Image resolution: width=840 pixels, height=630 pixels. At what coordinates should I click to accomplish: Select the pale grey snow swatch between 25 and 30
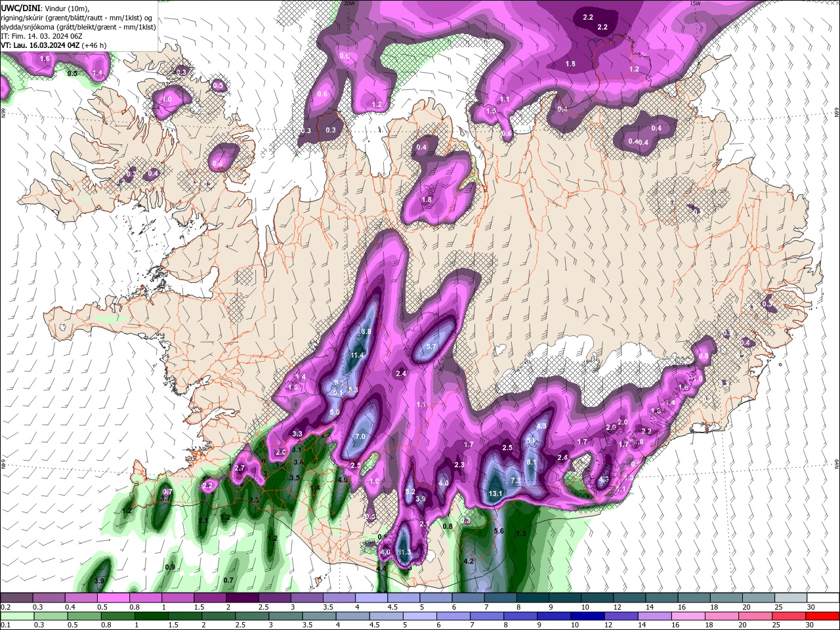point(790,598)
